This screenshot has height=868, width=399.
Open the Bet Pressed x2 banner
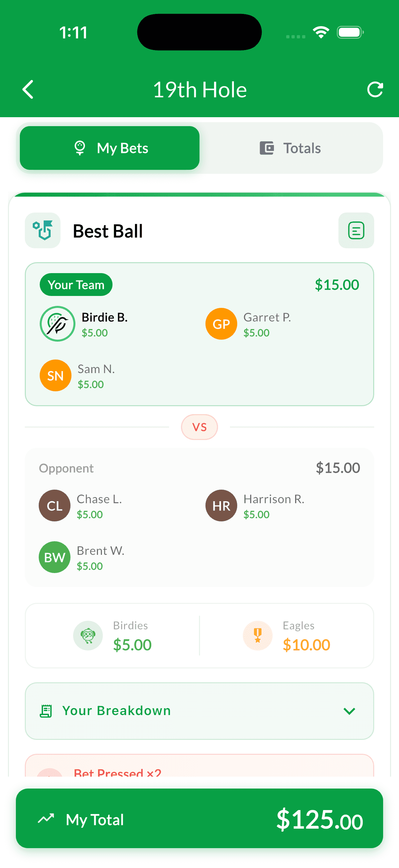[x=199, y=769]
